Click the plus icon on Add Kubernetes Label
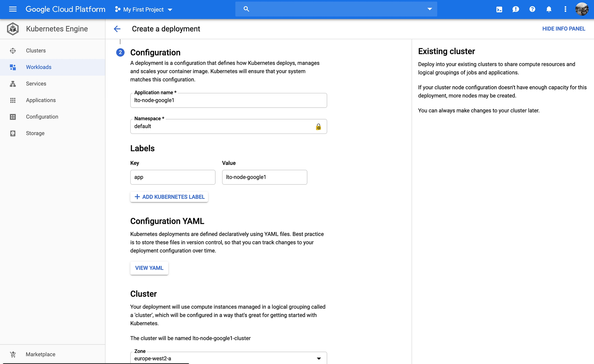This screenshot has width=594, height=364. [137, 197]
